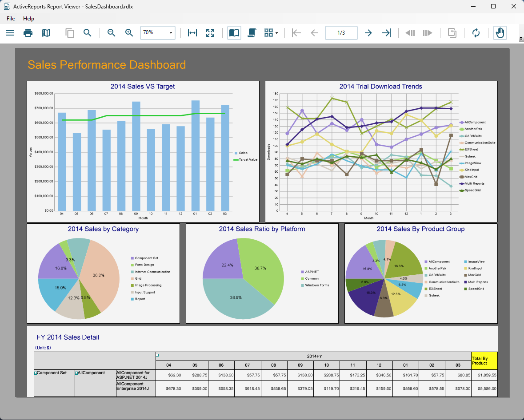Collapse the AllComponent row group
The height and width of the screenshot is (420, 524).
[76, 373]
